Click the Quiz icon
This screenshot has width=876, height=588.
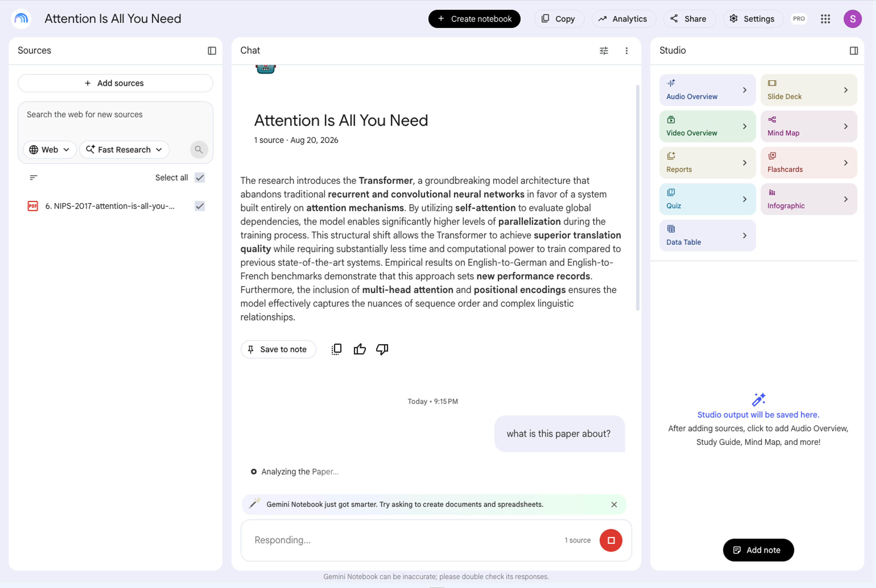click(671, 192)
